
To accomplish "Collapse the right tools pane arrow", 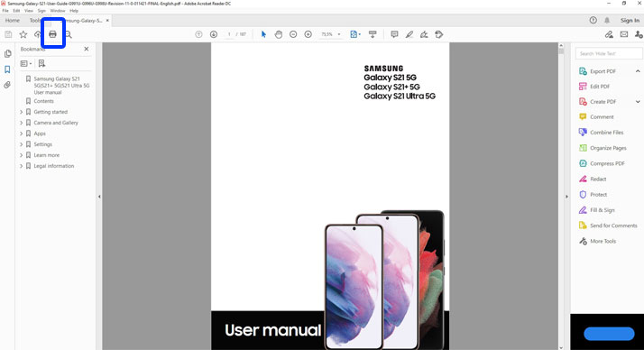I will click(566, 197).
